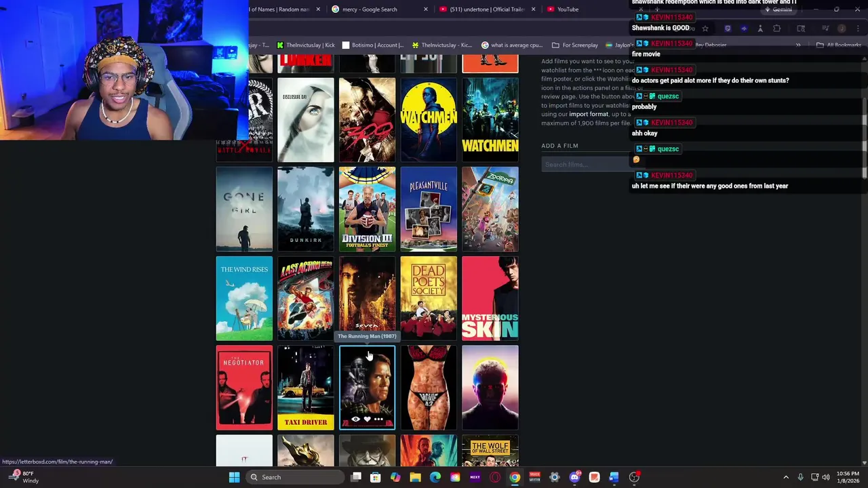Image resolution: width=868 pixels, height=488 pixels.
Task: Open the microphone tray icon
Action: click(x=800, y=477)
